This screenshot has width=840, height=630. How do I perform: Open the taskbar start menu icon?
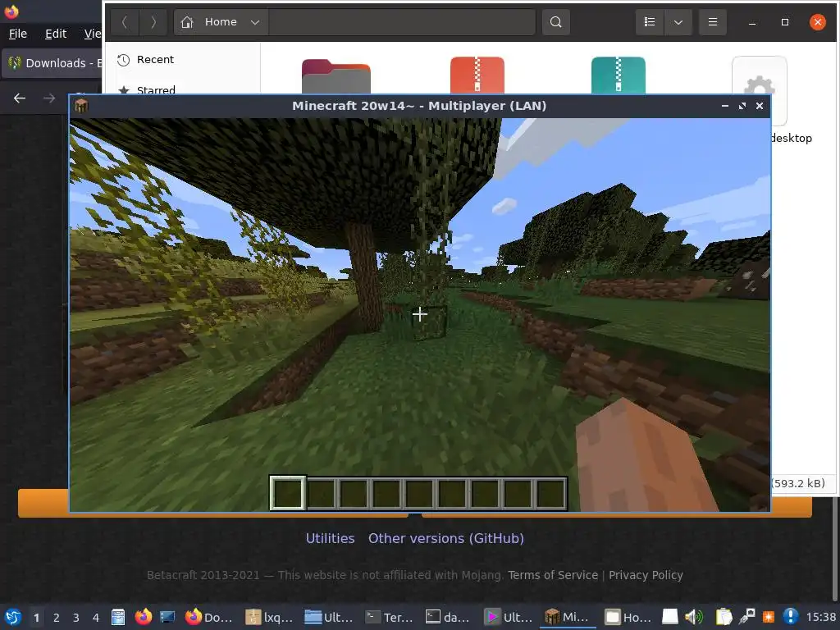click(x=13, y=617)
